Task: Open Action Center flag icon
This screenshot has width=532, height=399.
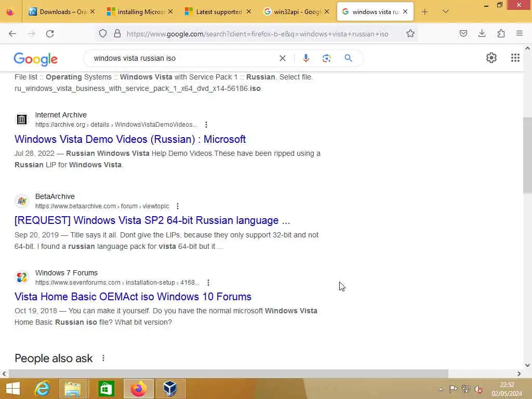Action: click(x=453, y=389)
